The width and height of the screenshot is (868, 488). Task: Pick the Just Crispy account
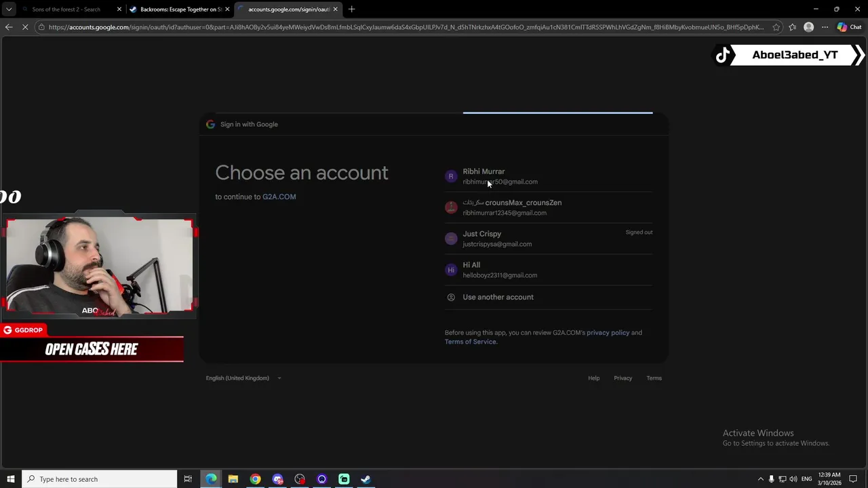pos(549,239)
